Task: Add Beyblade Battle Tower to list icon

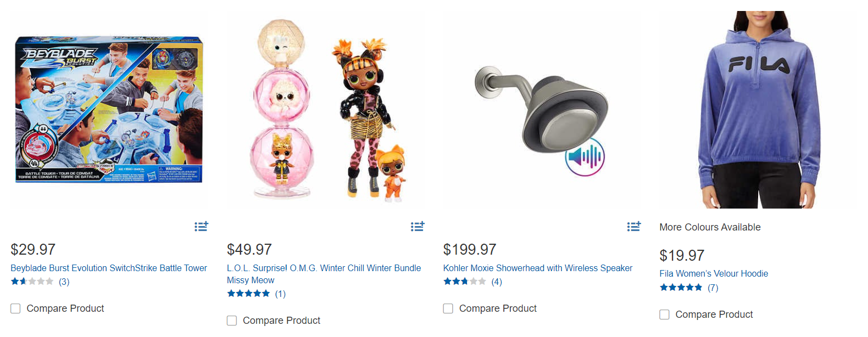Action: point(201,226)
